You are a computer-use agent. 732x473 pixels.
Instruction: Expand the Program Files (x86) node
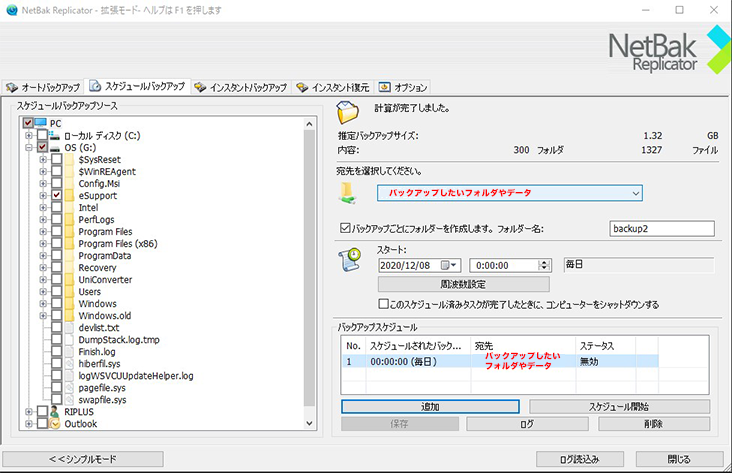tap(43, 243)
